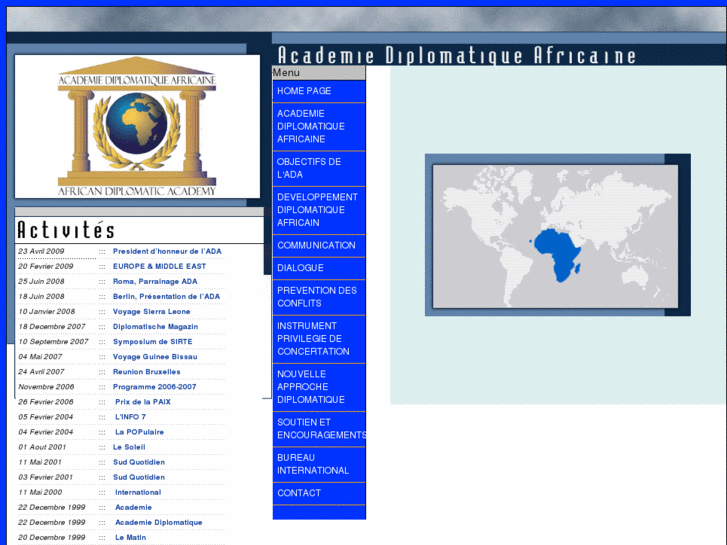Open Diplomatische Magazin link

point(155,327)
